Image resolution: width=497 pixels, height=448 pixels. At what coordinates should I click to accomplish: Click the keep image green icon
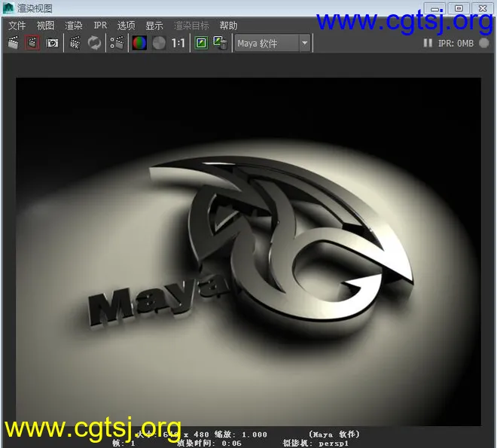click(201, 43)
